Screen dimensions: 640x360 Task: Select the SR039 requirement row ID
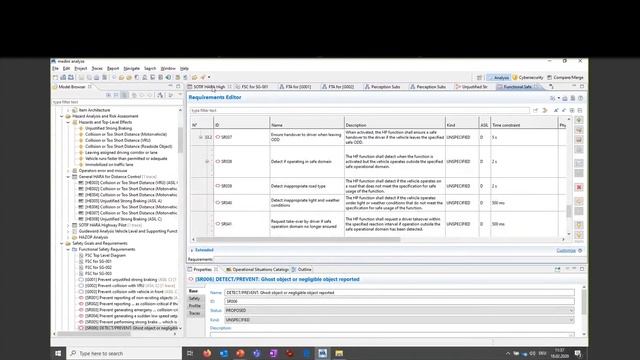coord(227,186)
